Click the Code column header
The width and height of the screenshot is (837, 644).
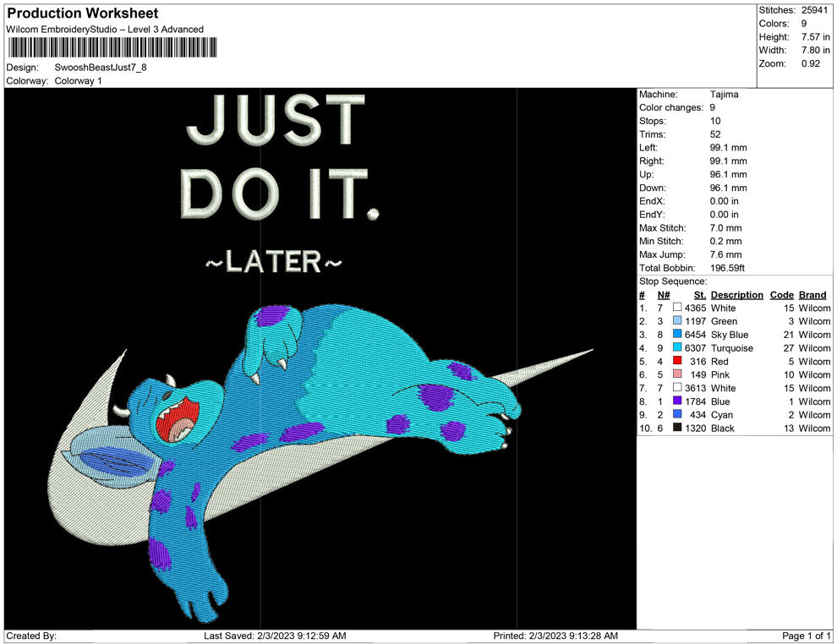781,295
